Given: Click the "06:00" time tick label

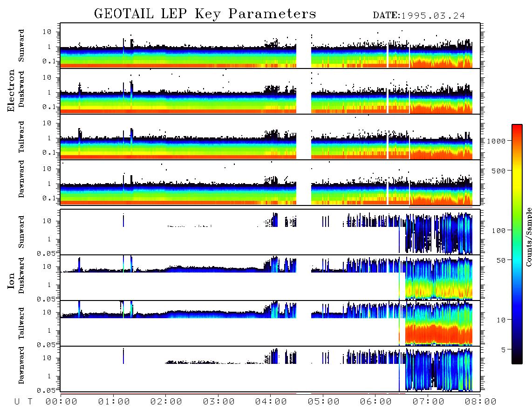Looking at the screenshot, I should click(376, 402).
